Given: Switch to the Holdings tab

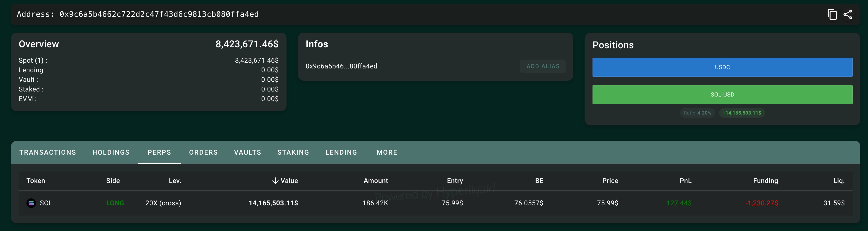Looking at the screenshot, I should point(111,152).
